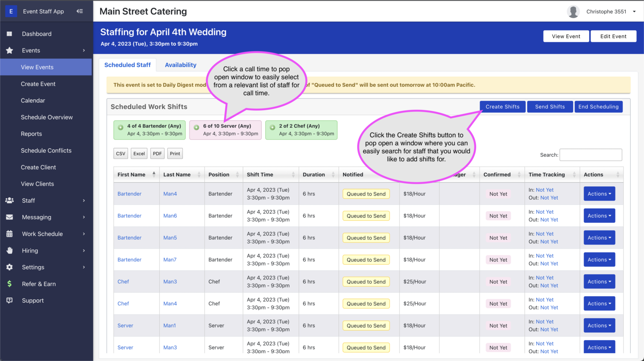The height and width of the screenshot is (361, 644).
Task: Click the Staff group icon in sidebar
Action: 10,201
